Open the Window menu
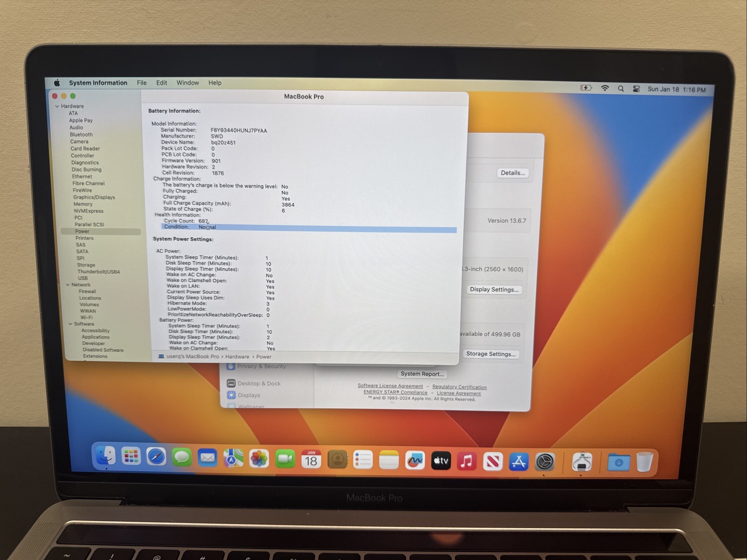This screenshot has height=560, width=747. pos(188,83)
